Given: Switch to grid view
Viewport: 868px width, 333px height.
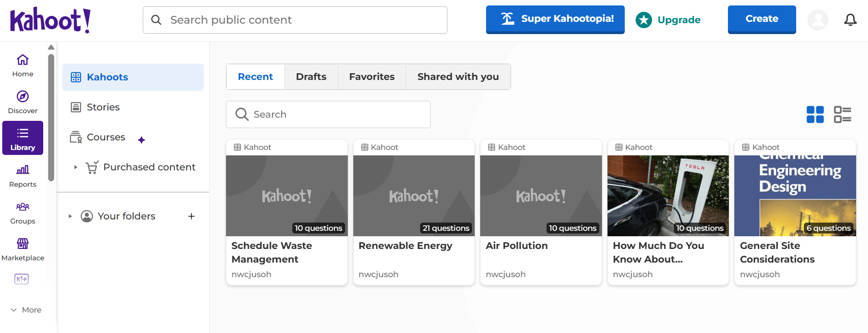Looking at the screenshot, I should [815, 114].
